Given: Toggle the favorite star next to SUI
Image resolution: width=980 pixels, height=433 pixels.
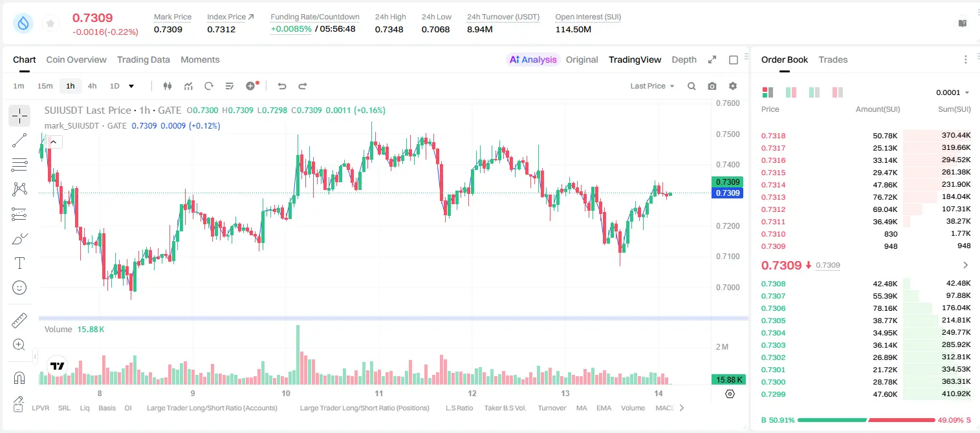Looking at the screenshot, I should 50,24.
